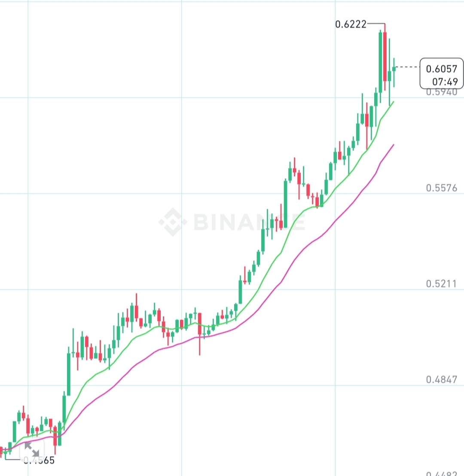Tap the fullscreen expand arrows icon

32,449
